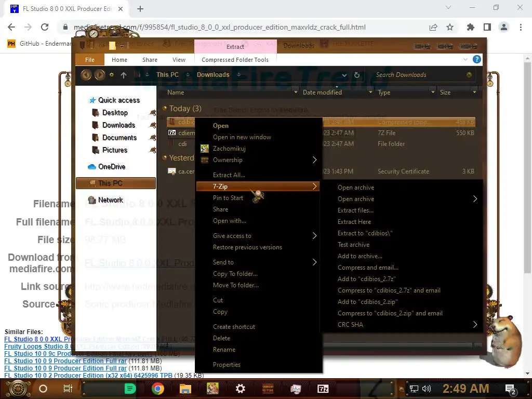Choose Rename in context menu

[224, 350]
